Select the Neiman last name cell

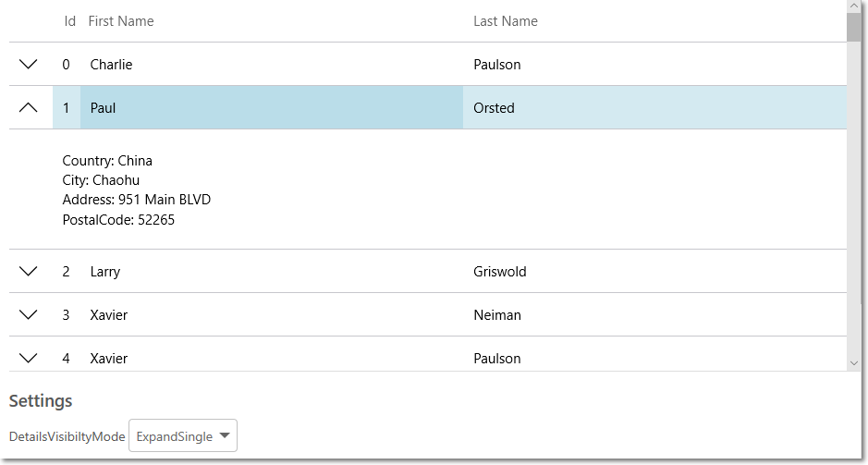point(497,315)
